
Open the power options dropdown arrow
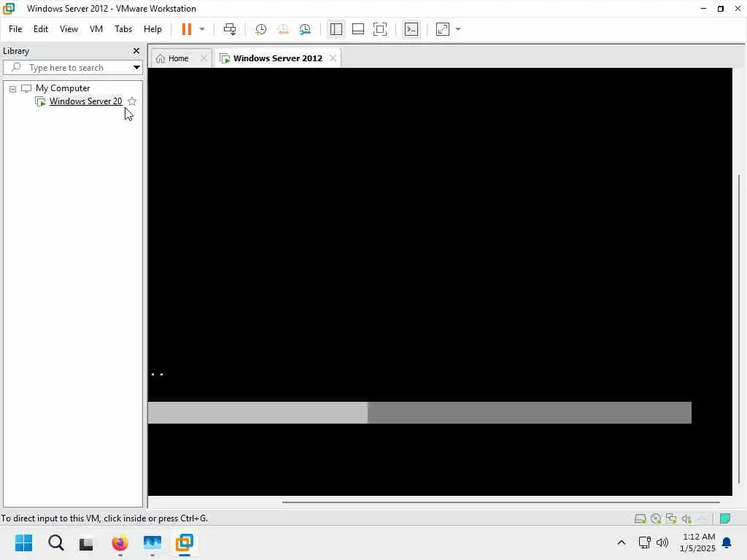pyautogui.click(x=202, y=29)
